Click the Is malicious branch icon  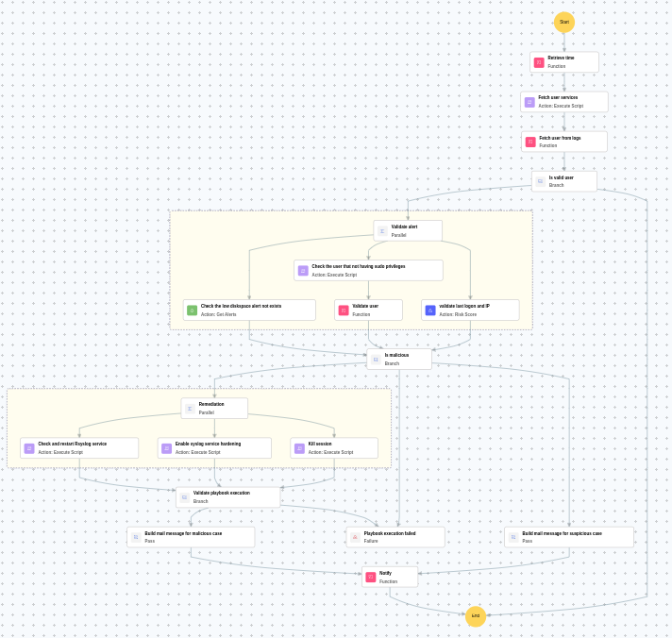[376, 360]
